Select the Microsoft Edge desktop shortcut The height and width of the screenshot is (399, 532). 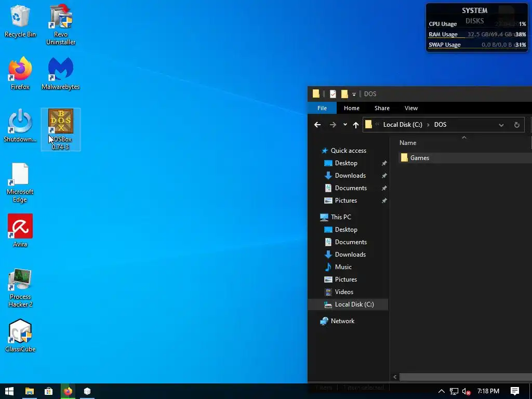[x=20, y=182]
